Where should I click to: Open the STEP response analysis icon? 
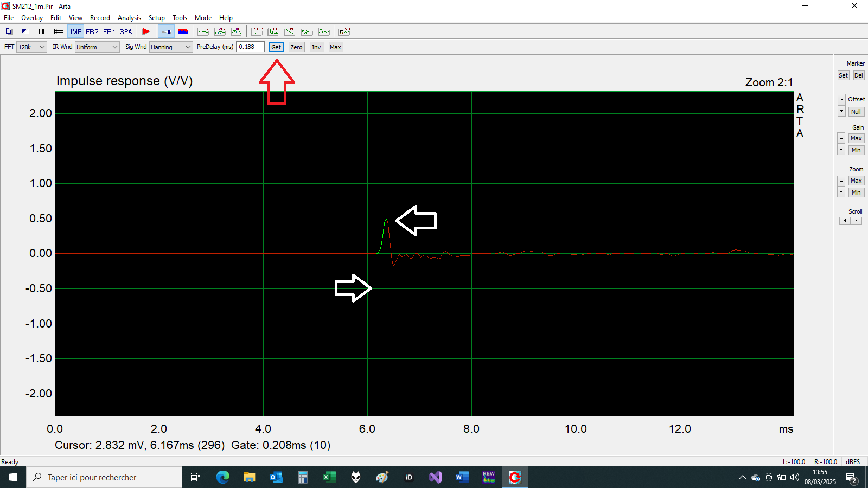[257, 31]
